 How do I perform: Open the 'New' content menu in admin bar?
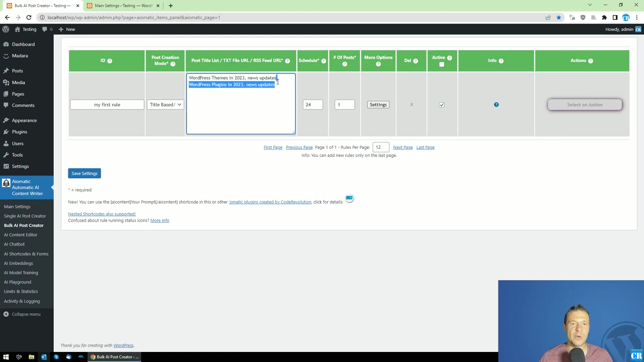point(66,29)
